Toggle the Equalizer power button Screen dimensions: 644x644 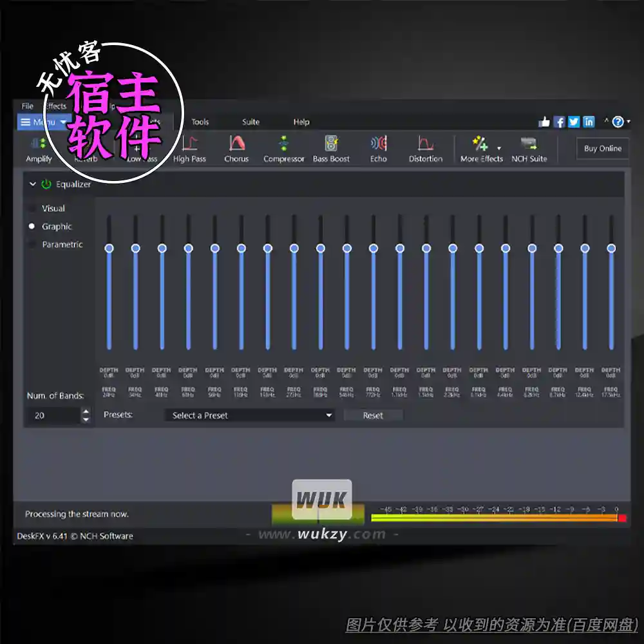pos(45,184)
